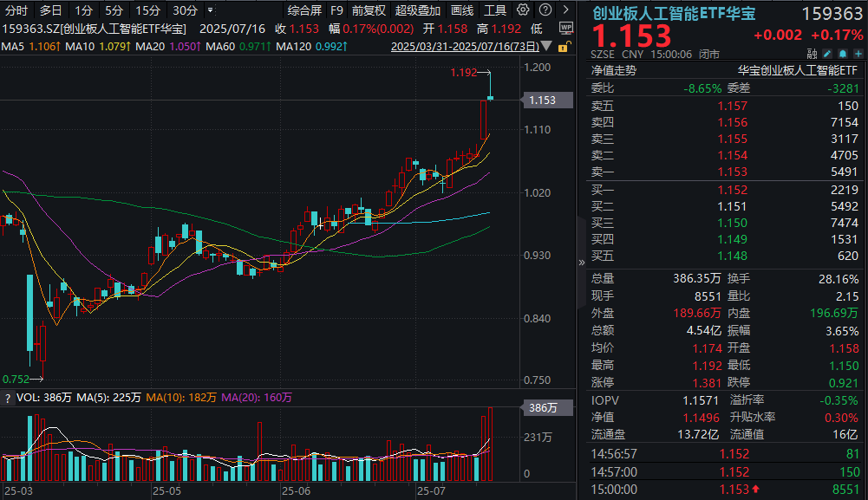Click the 386万 volume tag on volume axis

pos(547,408)
